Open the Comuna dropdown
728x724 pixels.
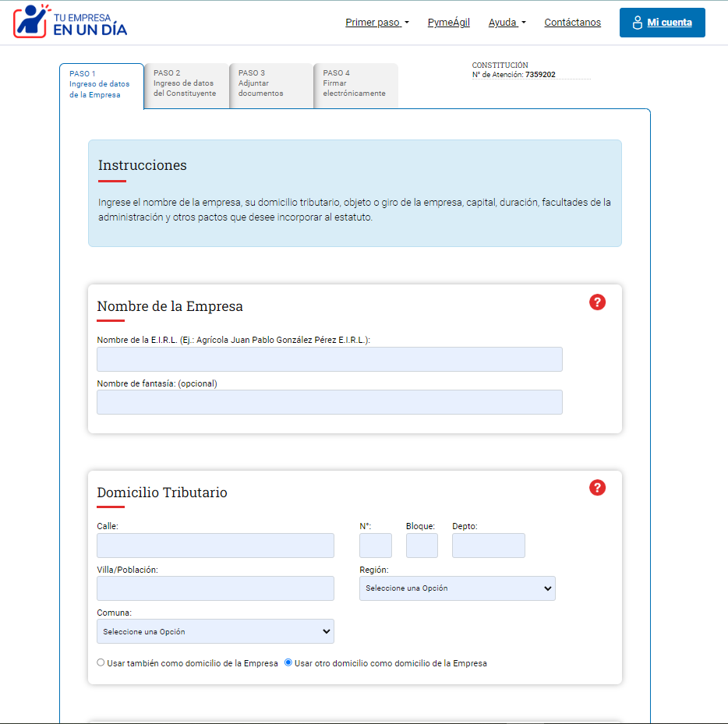pyautogui.click(x=215, y=631)
